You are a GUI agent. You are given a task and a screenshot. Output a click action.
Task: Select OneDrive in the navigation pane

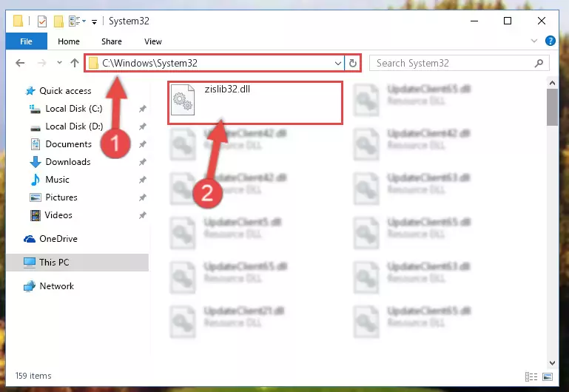click(x=58, y=239)
